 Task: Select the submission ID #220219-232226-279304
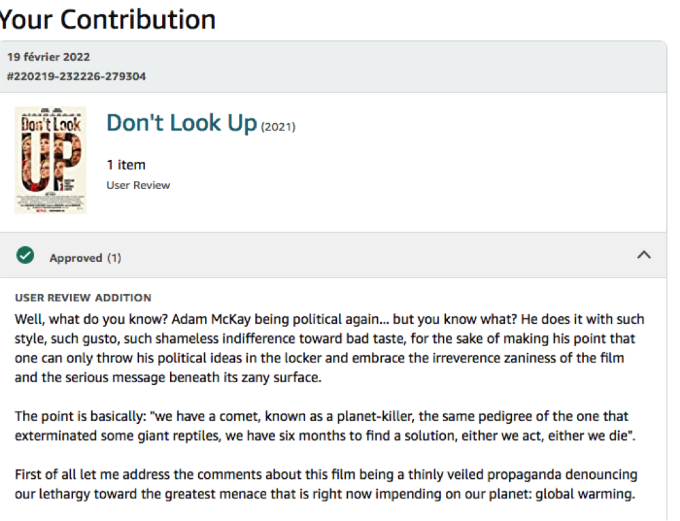pos(76,76)
